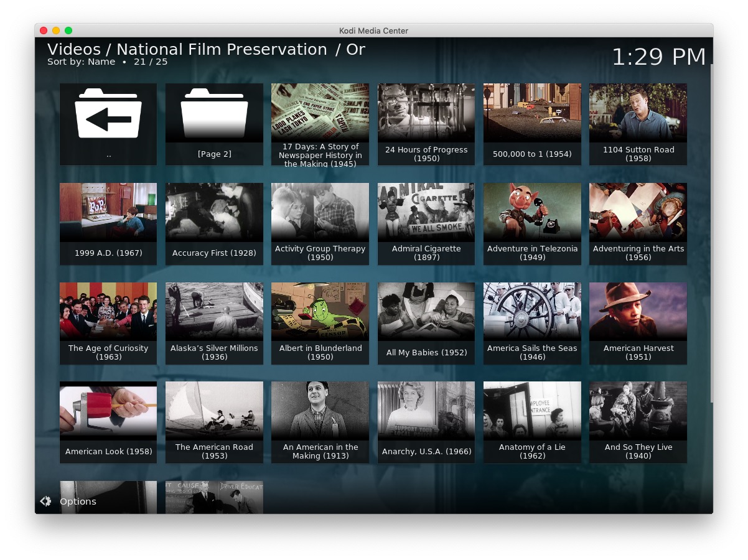
Task: Select America Sails the Seas thumbnail
Action: (x=532, y=323)
